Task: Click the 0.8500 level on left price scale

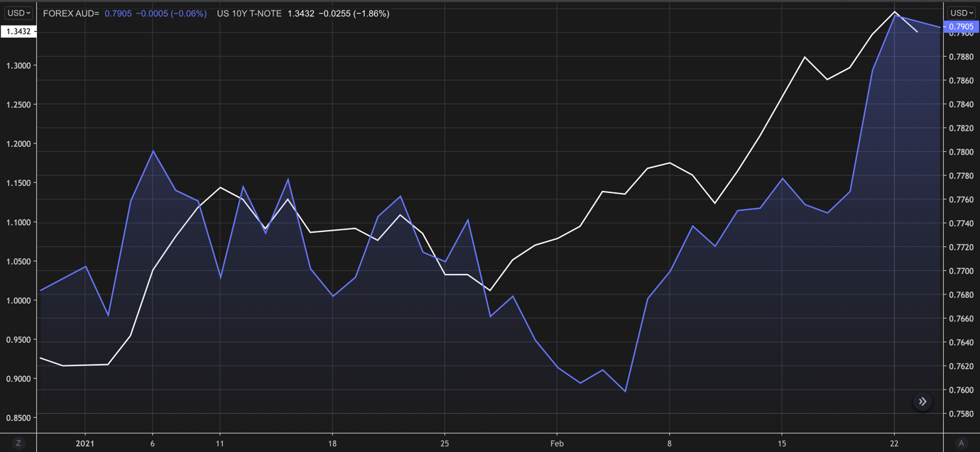Action: point(18,418)
